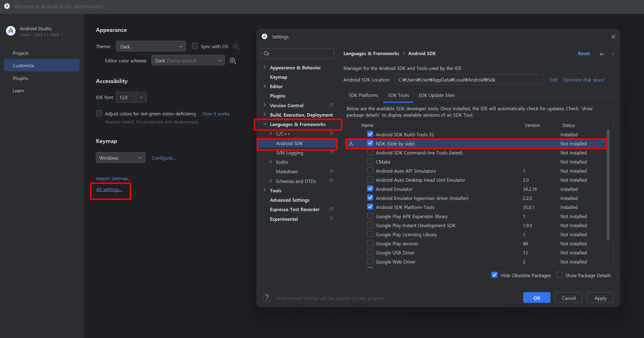Click the back arrow in Settings header

[x=602, y=54]
